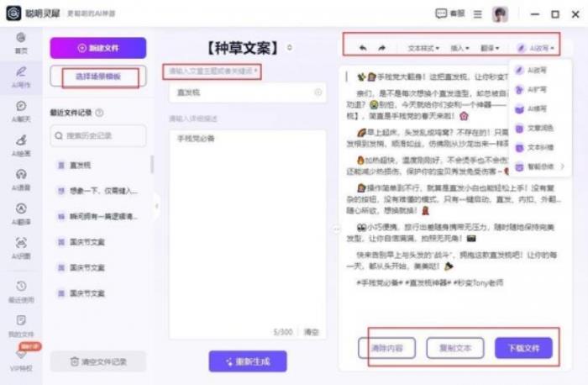588x385 pixels.
Task: Open the AI绘画 painting tool
Action: tap(21, 146)
